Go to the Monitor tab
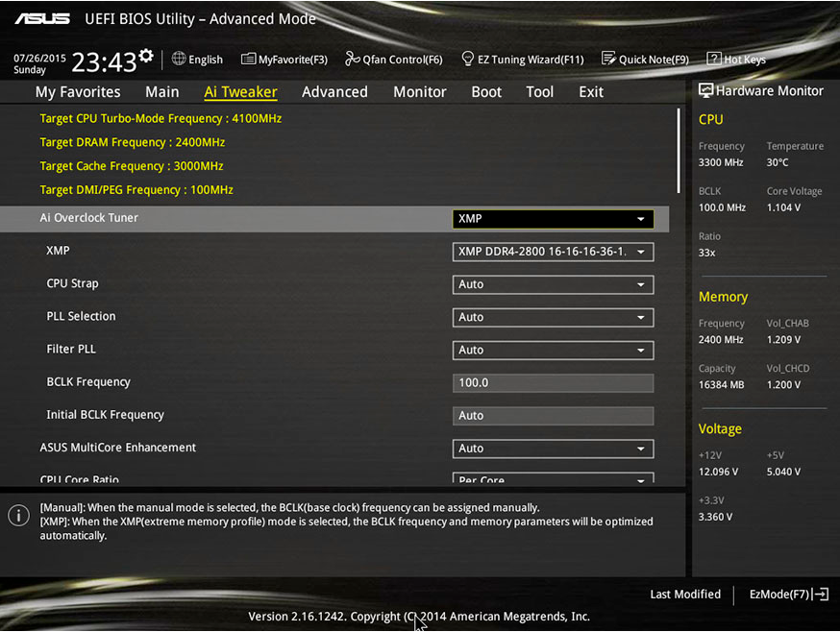Viewport: 840px width, 632px height. [419, 91]
